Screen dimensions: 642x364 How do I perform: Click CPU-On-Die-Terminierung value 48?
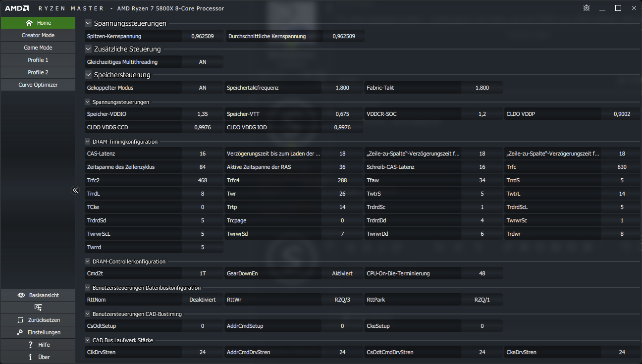click(482, 273)
